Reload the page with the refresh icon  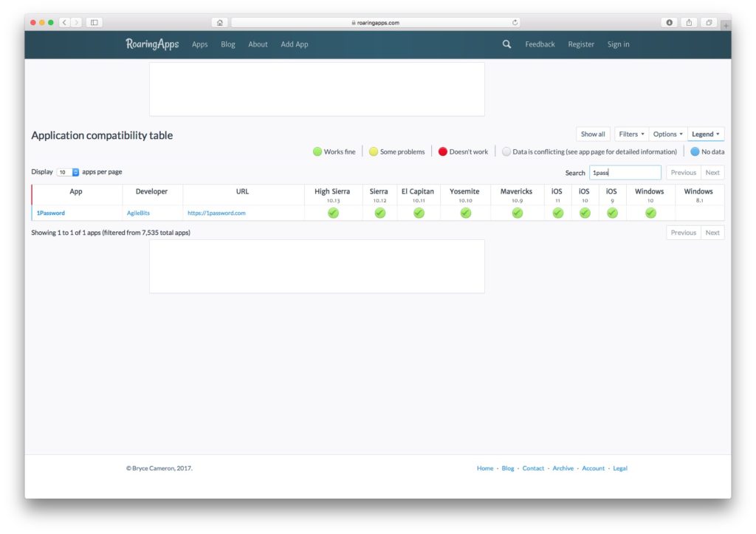(x=515, y=22)
